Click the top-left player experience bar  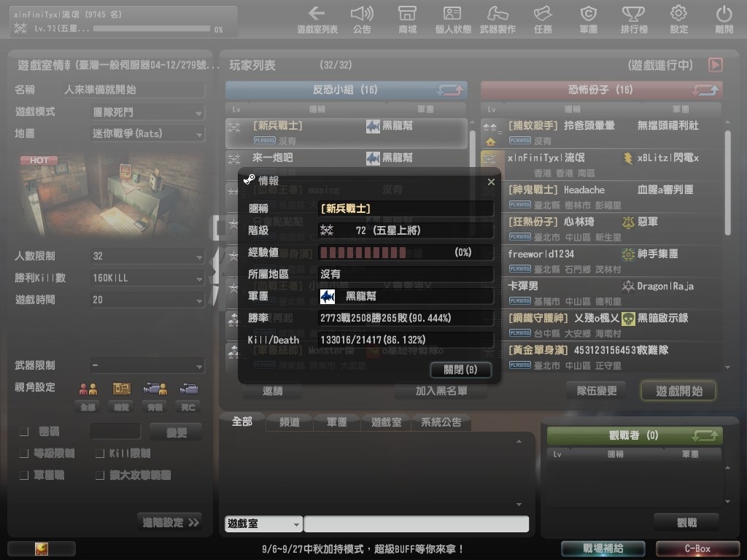tap(152, 28)
